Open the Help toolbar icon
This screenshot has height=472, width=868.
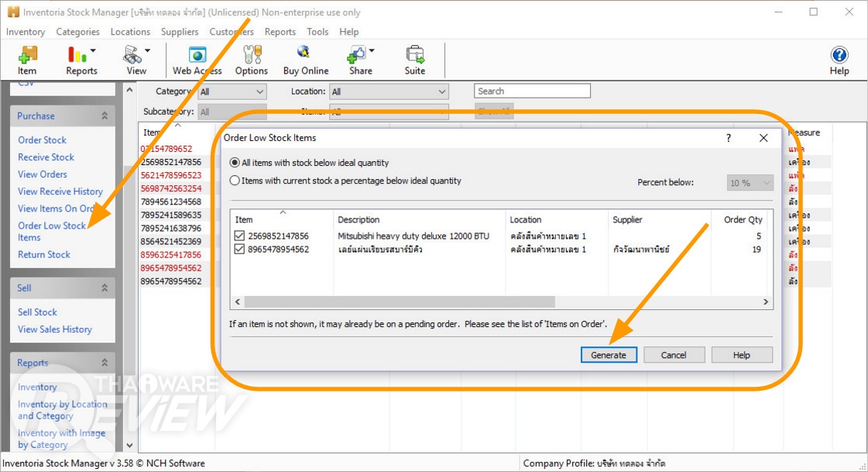click(x=839, y=60)
